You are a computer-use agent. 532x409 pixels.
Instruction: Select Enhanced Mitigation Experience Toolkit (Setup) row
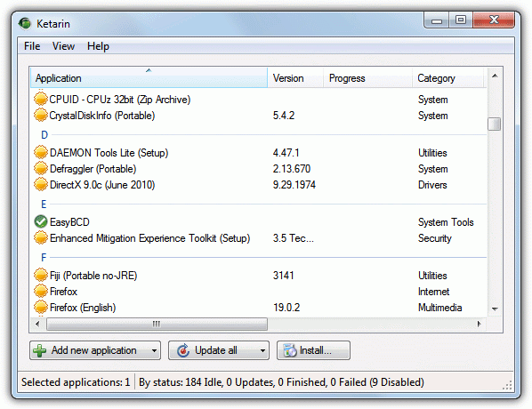click(259, 238)
